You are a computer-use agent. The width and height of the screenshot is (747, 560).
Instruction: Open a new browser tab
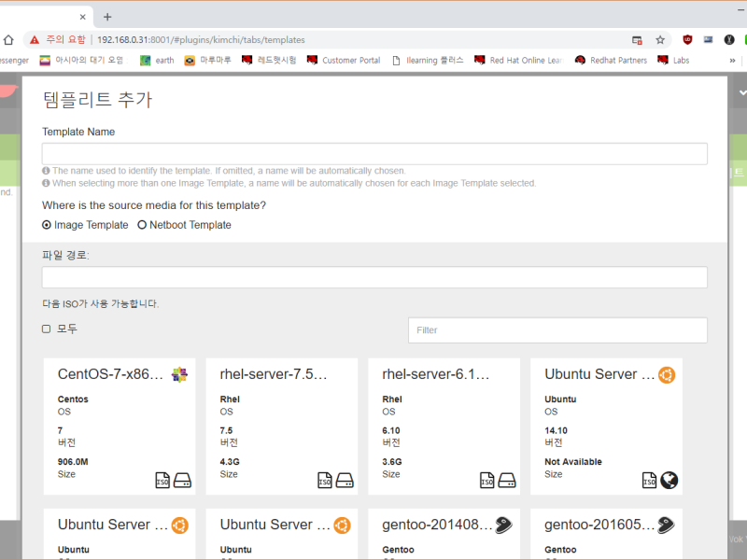point(107,17)
